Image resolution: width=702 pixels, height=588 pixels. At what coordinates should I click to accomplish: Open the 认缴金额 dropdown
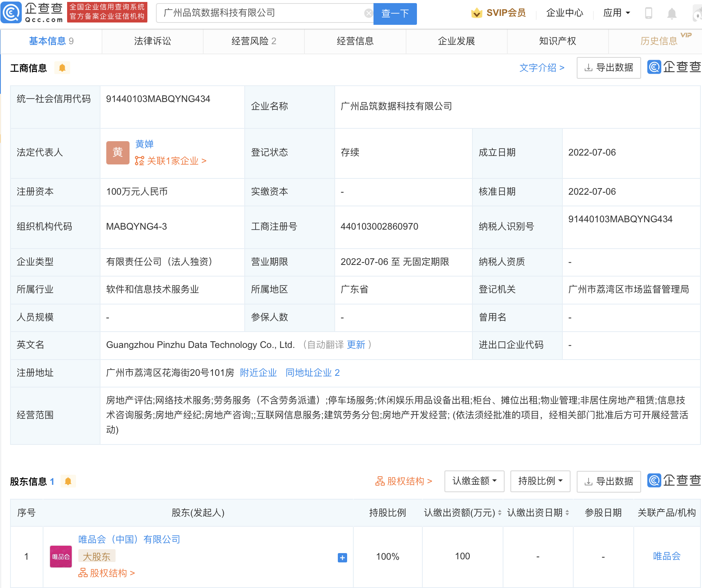pyautogui.click(x=474, y=481)
